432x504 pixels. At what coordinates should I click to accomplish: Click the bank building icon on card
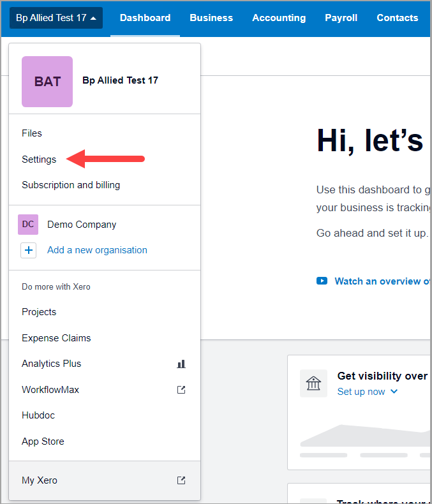pyautogui.click(x=313, y=383)
